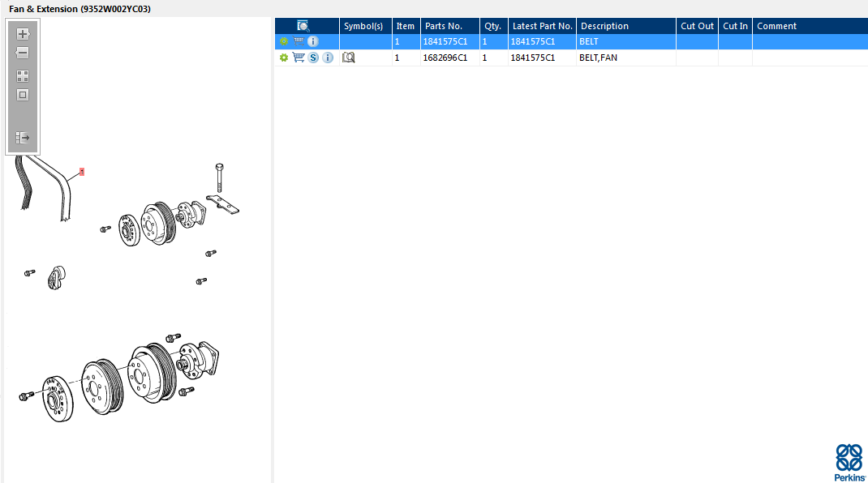868x483 pixels.
Task: Sort by Latest Part No. column header
Action: click(542, 26)
